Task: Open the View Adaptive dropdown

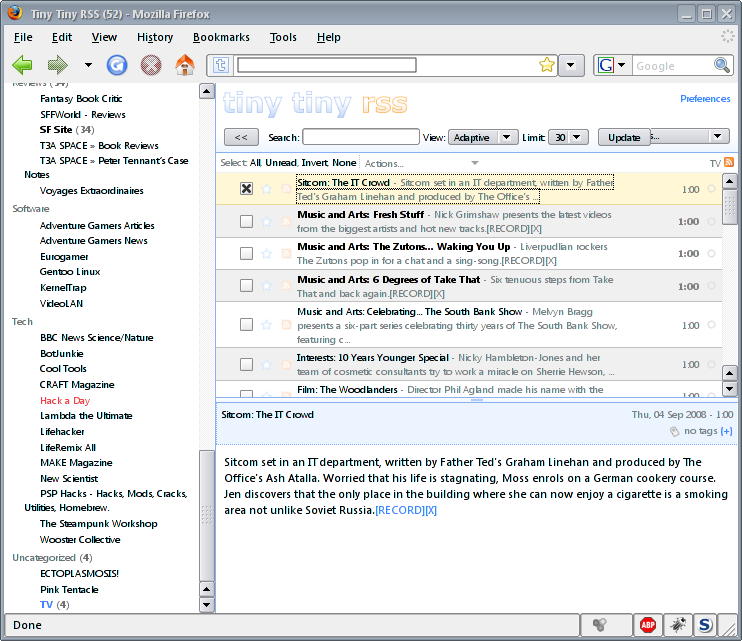Action: 481,137
